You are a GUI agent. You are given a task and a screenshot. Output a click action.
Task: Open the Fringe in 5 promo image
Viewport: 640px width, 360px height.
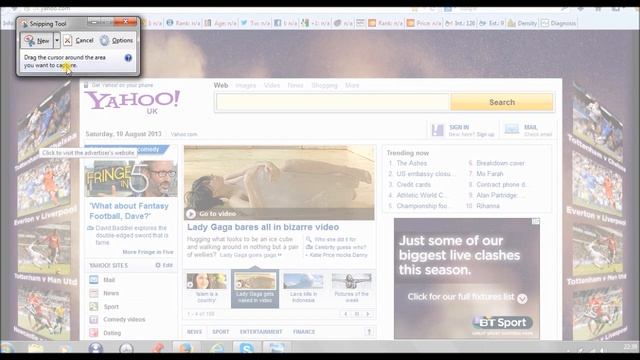(x=131, y=178)
